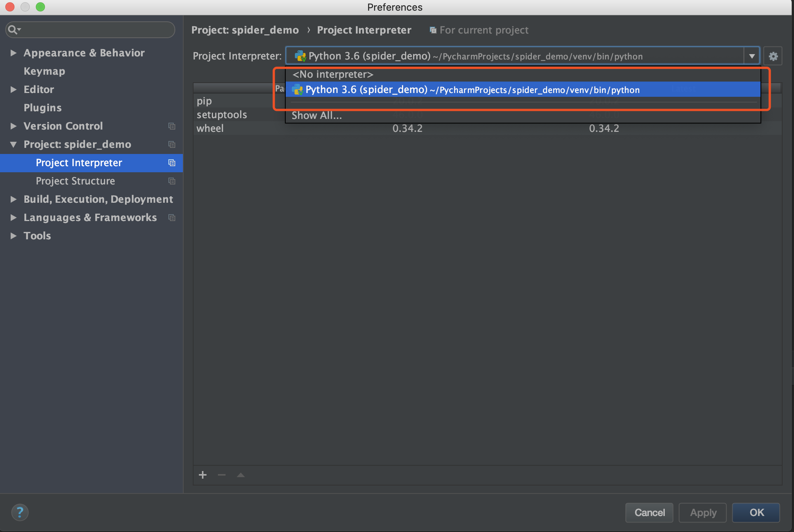The width and height of the screenshot is (794, 532).
Task: Click the help question mark icon
Action: click(20, 512)
